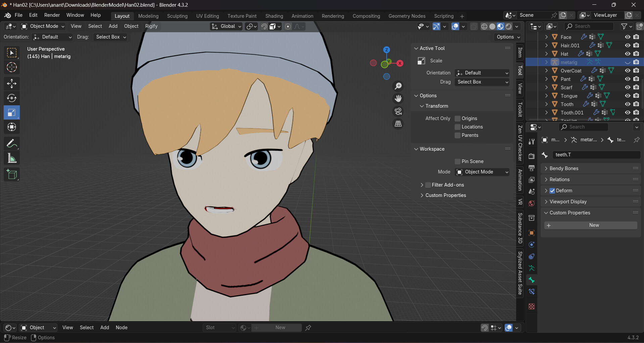Select the Rotate tool in the toolbar
The image size is (644, 343).
click(12, 98)
